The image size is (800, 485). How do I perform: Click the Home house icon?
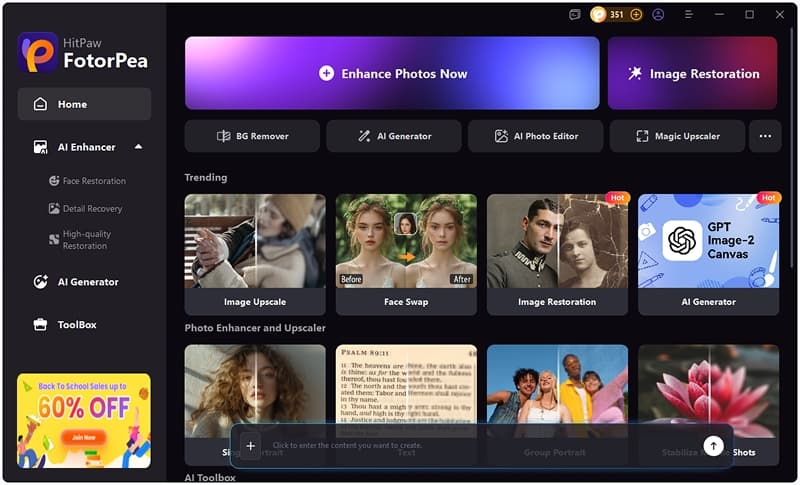pyautogui.click(x=40, y=104)
